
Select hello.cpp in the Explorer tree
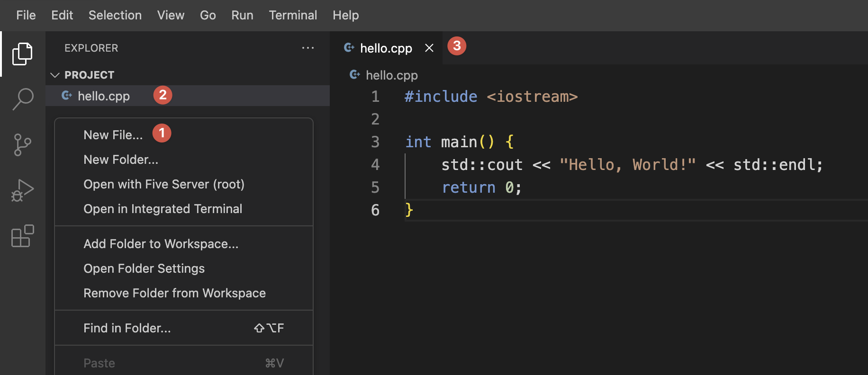(103, 96)
